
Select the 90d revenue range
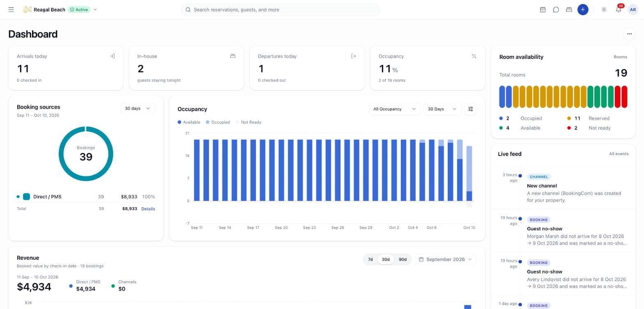click(402, 259)
